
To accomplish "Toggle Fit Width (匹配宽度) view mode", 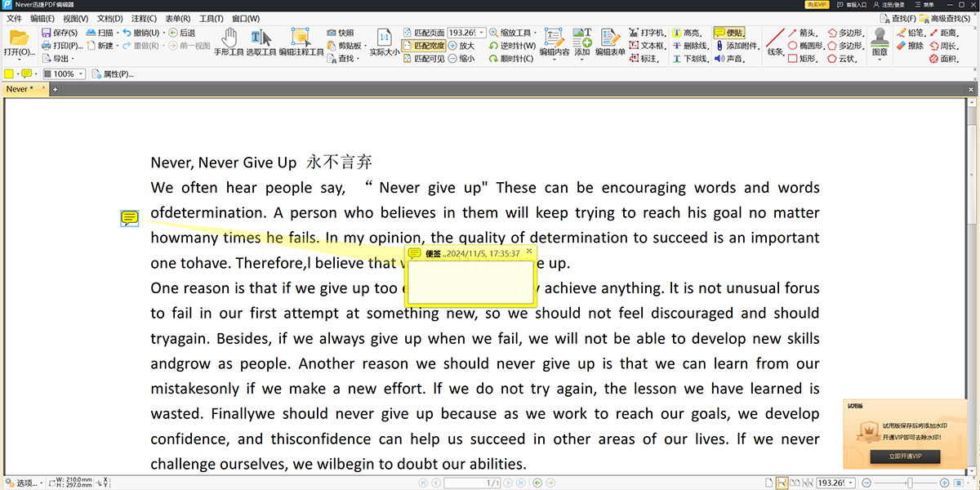I will coord(424,46).
